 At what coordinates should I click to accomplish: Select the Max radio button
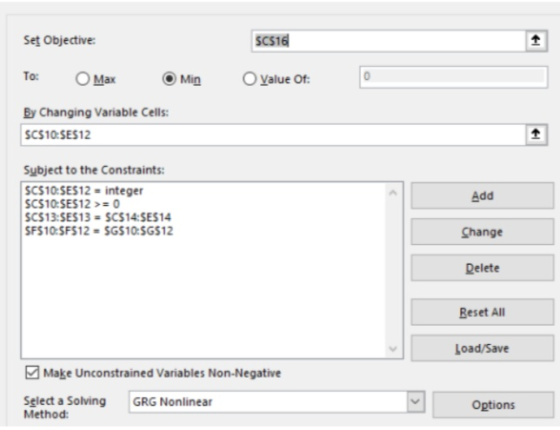pyautogui.click(x=82, y=79)
